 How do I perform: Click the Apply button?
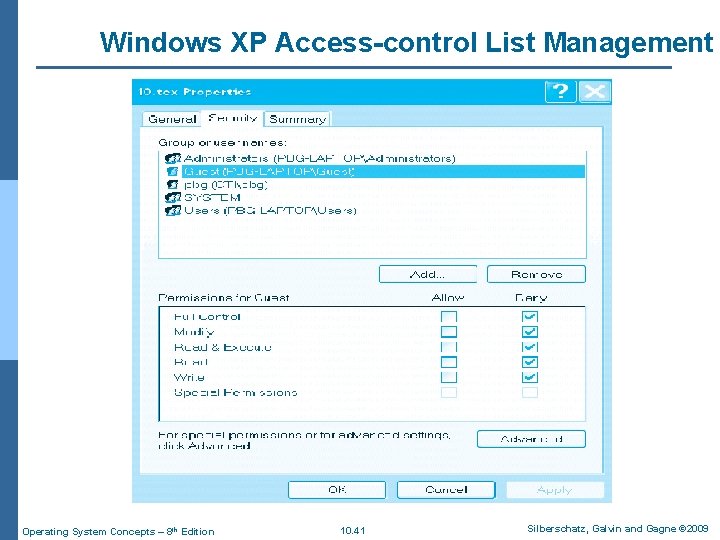point(555,490)
